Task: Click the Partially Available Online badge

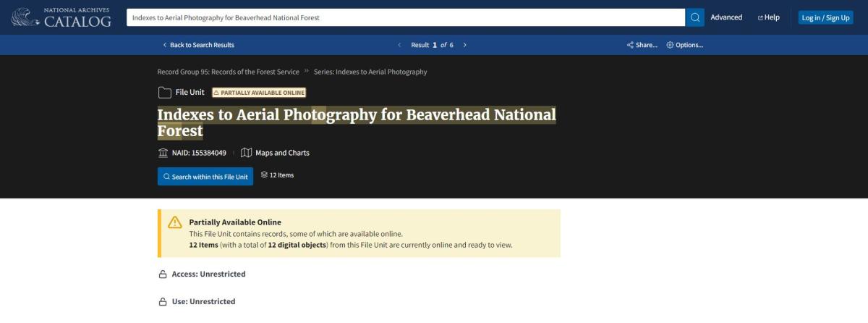Action: [x=259, y=92]
